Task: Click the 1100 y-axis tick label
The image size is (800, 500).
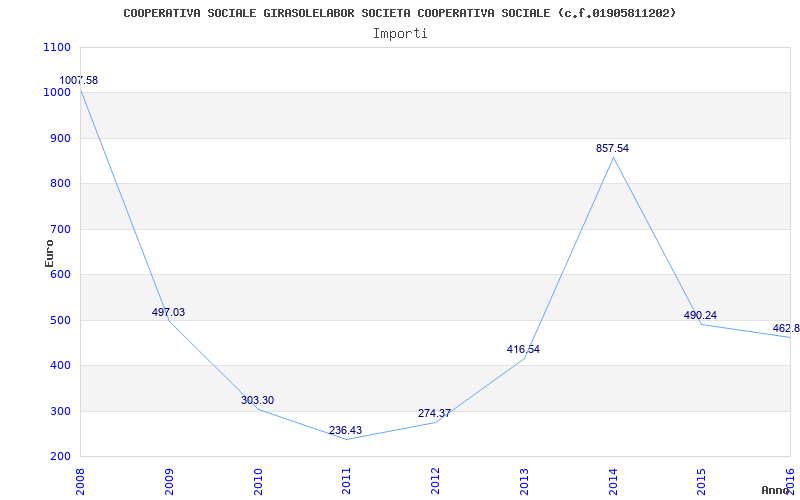Action: coord(58,47)
